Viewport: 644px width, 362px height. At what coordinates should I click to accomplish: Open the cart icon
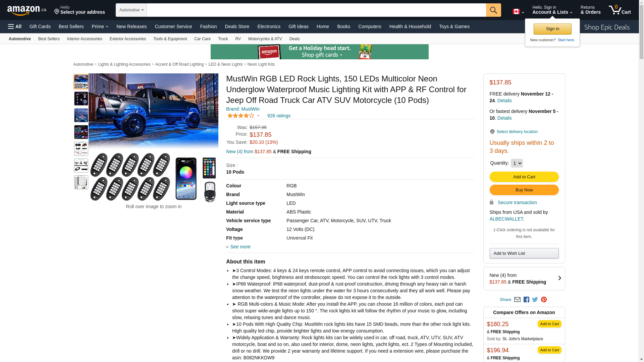[x=620, y=10]
